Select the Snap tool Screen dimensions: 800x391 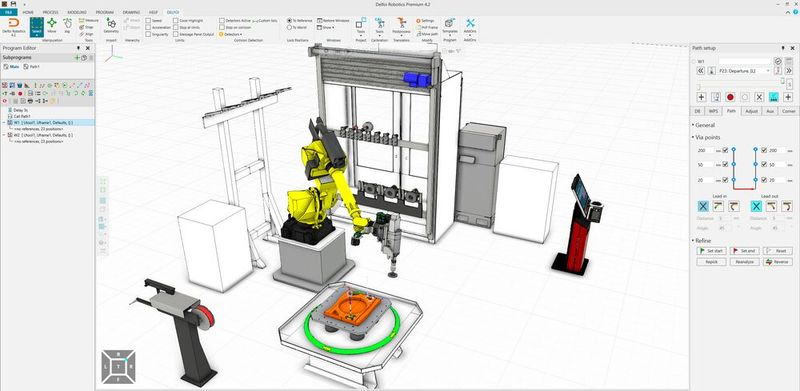(87, 27)
